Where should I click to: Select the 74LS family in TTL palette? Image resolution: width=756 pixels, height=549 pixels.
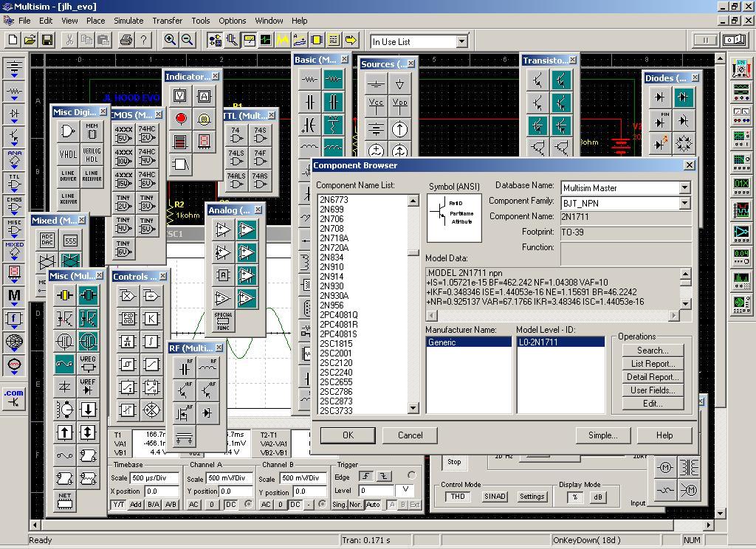pyautogui.click(x=236, y=158)
